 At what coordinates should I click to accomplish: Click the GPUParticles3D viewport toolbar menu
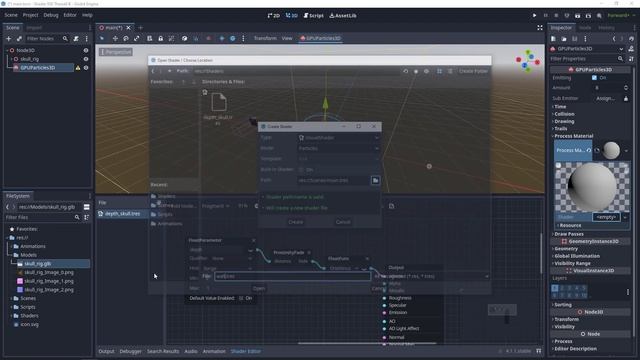click(320, 38)
